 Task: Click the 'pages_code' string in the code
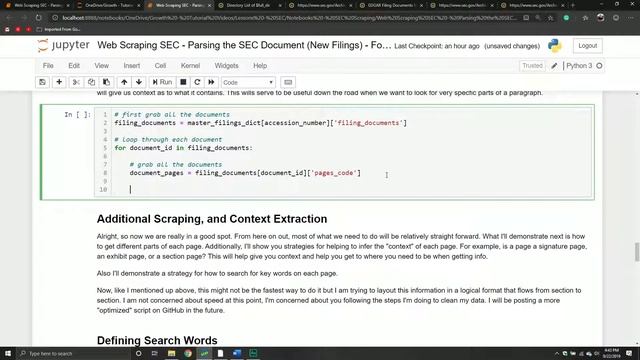[334, 173]
